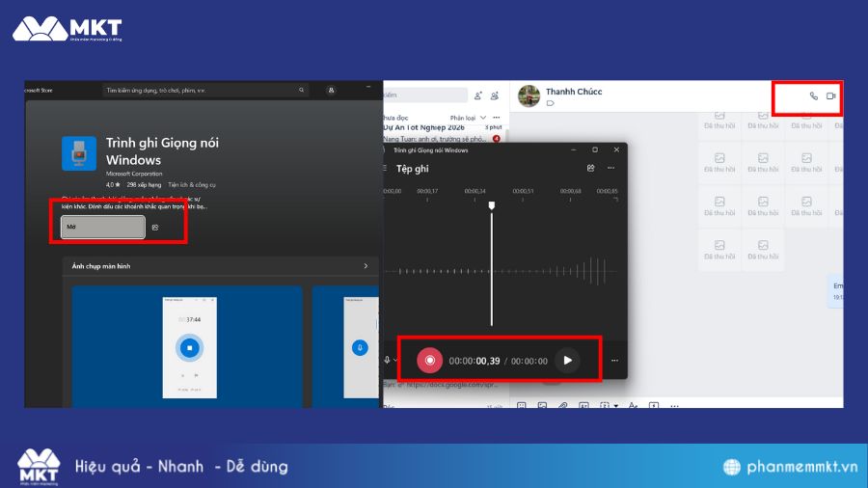Image resolution: width=868 pixels, height=488 pixels.
Task: Click the 298 xếp hạng ratings text
Action: pos(144,185)
